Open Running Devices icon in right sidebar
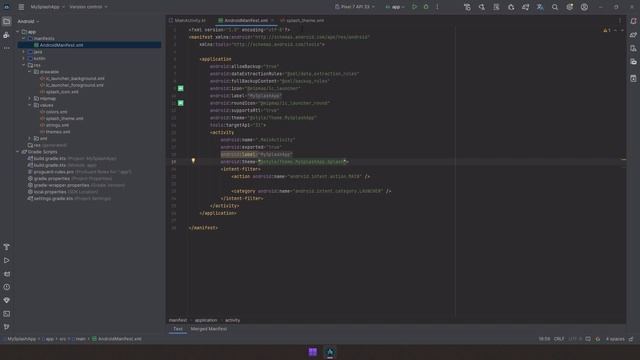This screenshot has width=640, height=360. pos(633,62)
